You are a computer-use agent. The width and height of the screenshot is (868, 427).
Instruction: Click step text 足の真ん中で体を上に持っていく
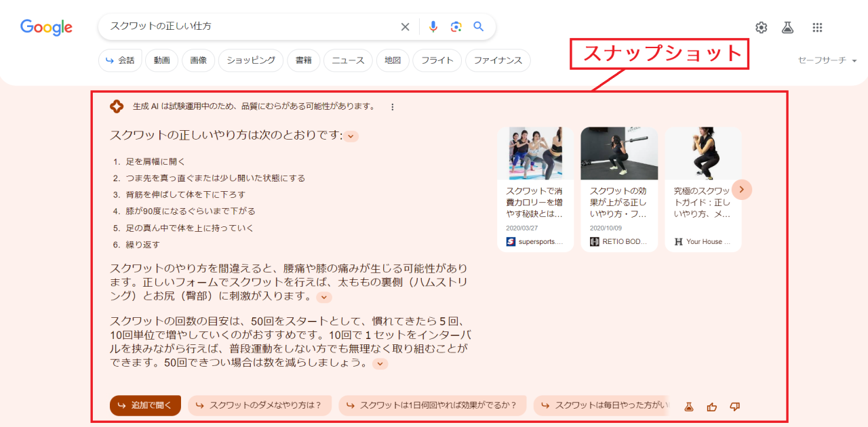coord(189,228)
